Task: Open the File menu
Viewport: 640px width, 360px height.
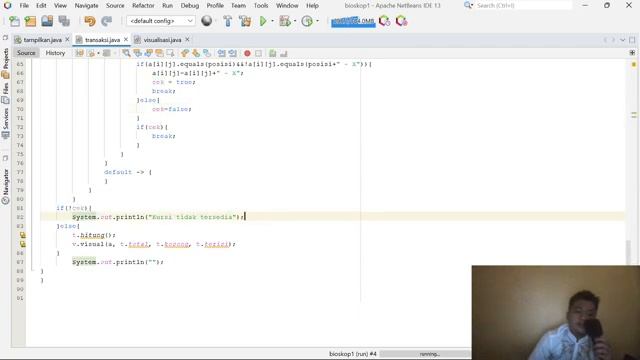Action: pyautogui.click(x=24, y=6)
